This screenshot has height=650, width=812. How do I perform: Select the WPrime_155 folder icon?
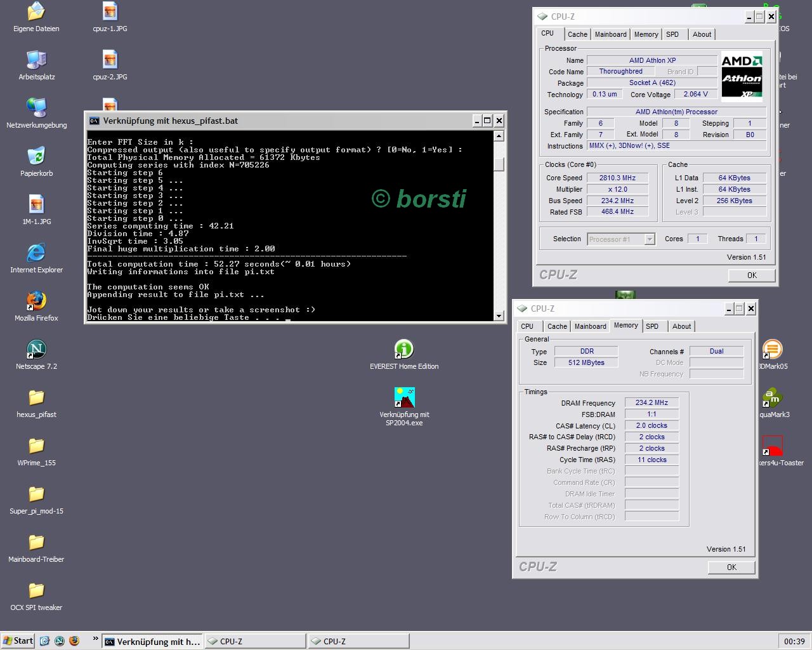coord(36,446)
